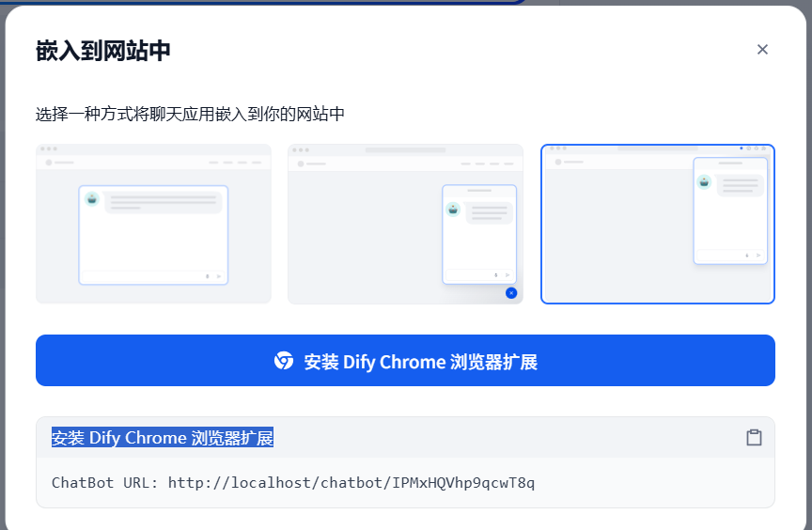Close the 嵌入到网站中 dialog

tap(762, 50)
